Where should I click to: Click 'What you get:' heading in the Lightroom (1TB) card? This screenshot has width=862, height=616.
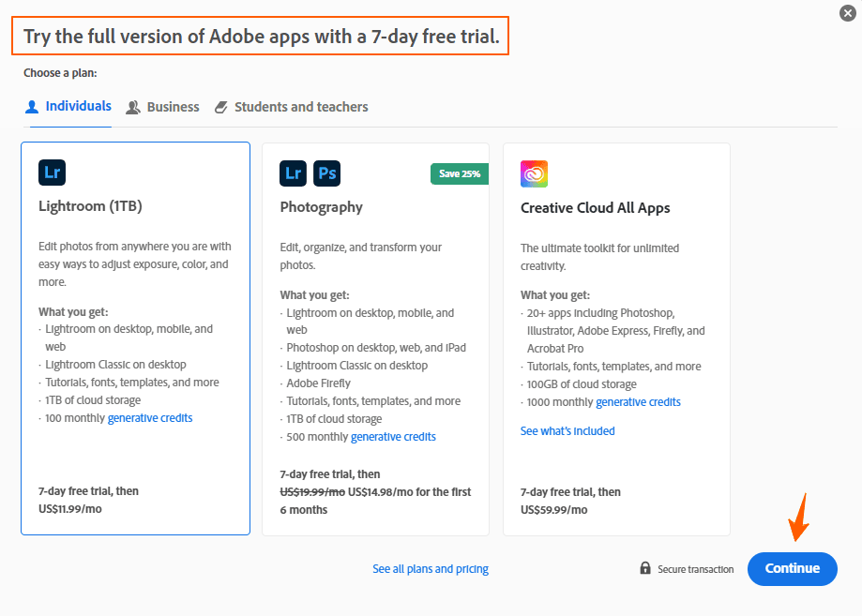point(73,312)
